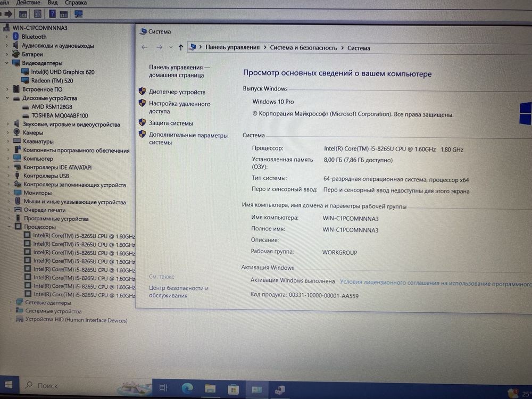Viewport: 532px width, 399px height.
Task: Click the Мониторы monitor icon
Action: pyautogui.click(x=18, y=193)
